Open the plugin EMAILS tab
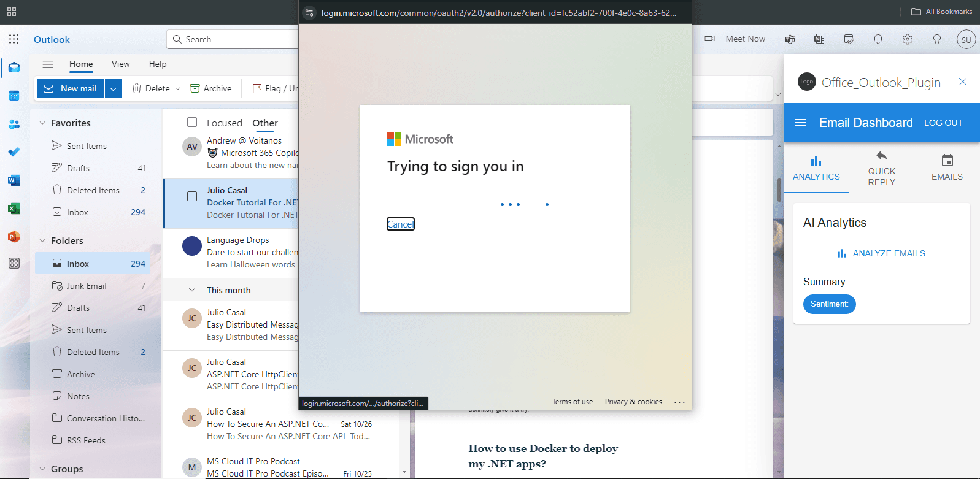The height and width of the screenshot is (479, 980). coord(947,169)
